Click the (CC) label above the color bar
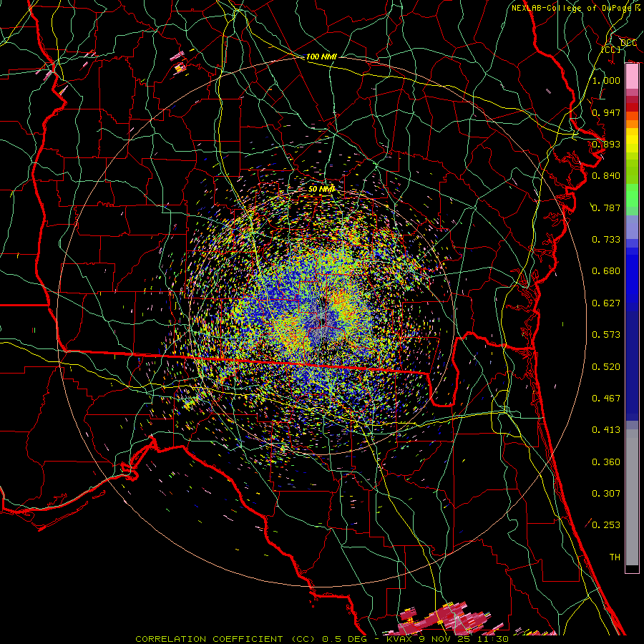This screenshot has height=644, width=644. 611,49
